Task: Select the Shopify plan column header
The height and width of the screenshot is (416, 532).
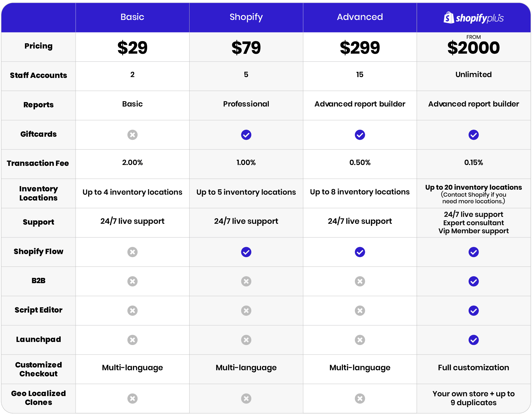Action: [246, 17]
